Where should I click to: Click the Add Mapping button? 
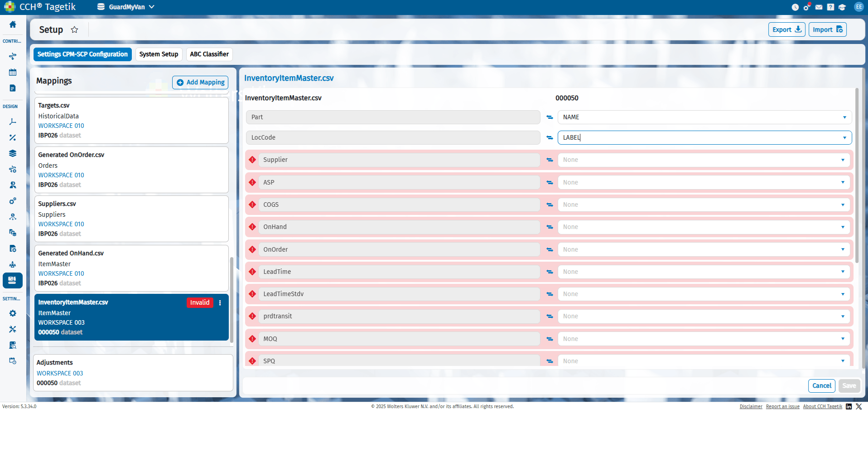point(200,83)
